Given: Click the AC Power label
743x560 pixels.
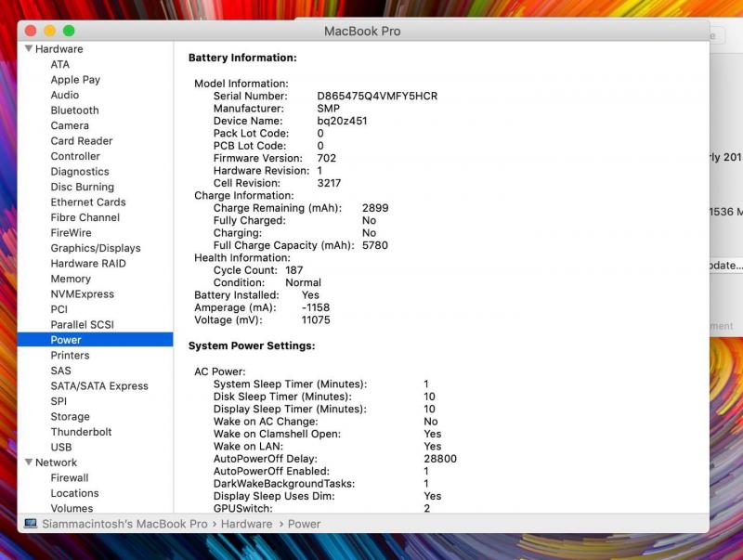Looking at the screenshot, I should (220, 371).
